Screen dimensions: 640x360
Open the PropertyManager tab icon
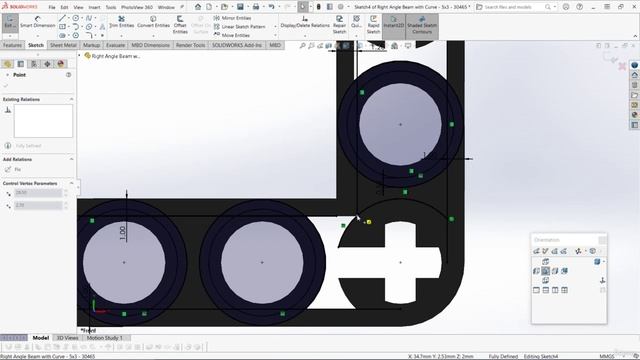(x=20, y=64)
